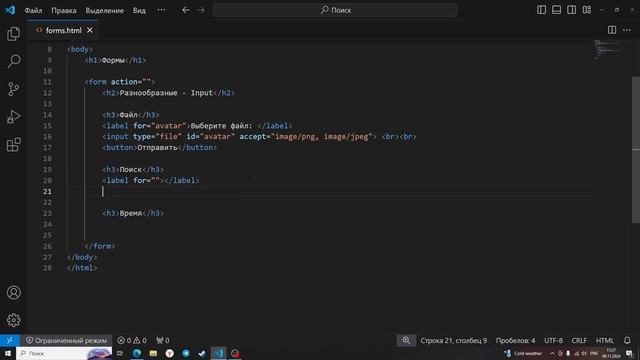This screenshot has width=640, height=360.
Task: Click the image/png, image/jpeg accept value
Action: coord(322,137)
